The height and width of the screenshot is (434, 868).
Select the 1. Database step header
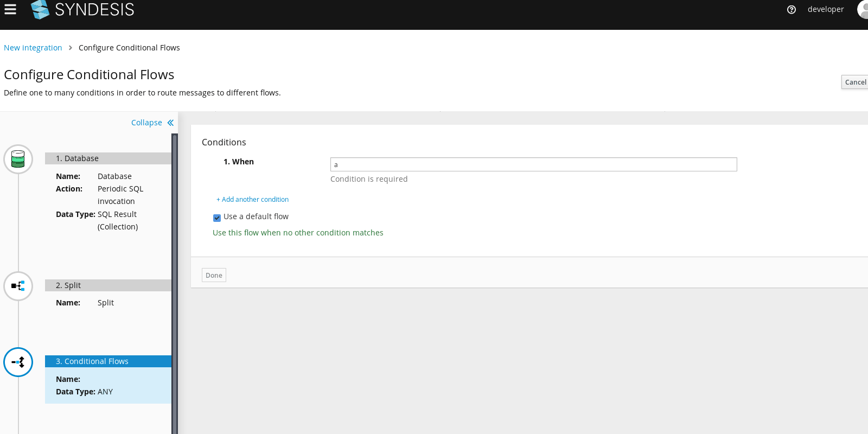click(x=108, y=158)
